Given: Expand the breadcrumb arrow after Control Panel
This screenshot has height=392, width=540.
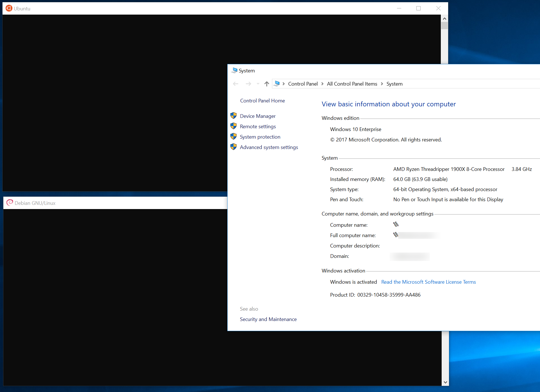Looking at the screenshot, I should coord(323,84).
